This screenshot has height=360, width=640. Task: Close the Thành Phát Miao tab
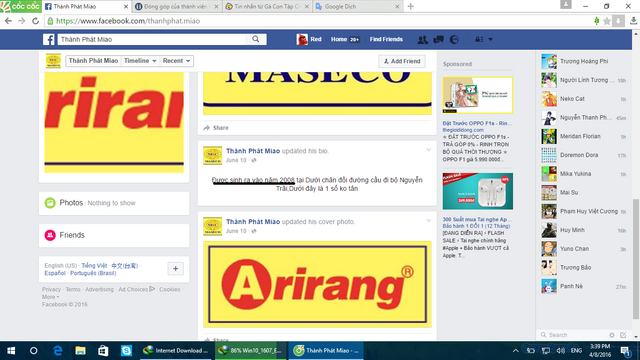(x=126, y=7)
